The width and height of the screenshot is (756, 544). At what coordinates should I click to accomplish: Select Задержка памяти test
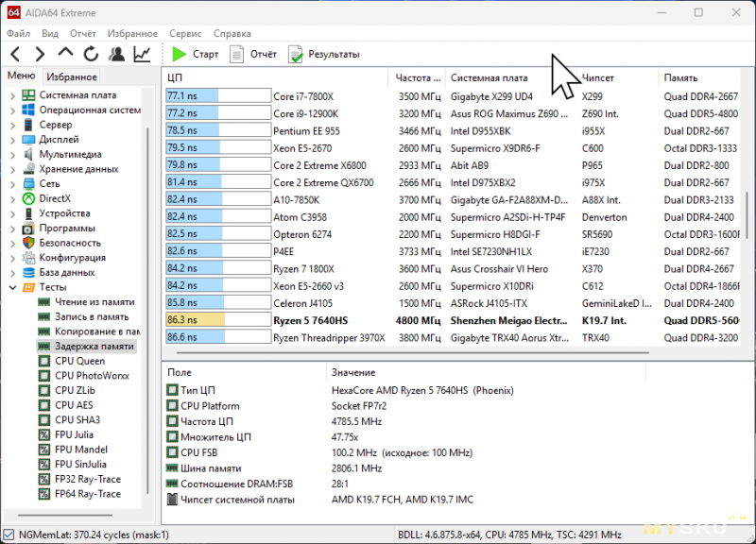[x=94, y=347]
